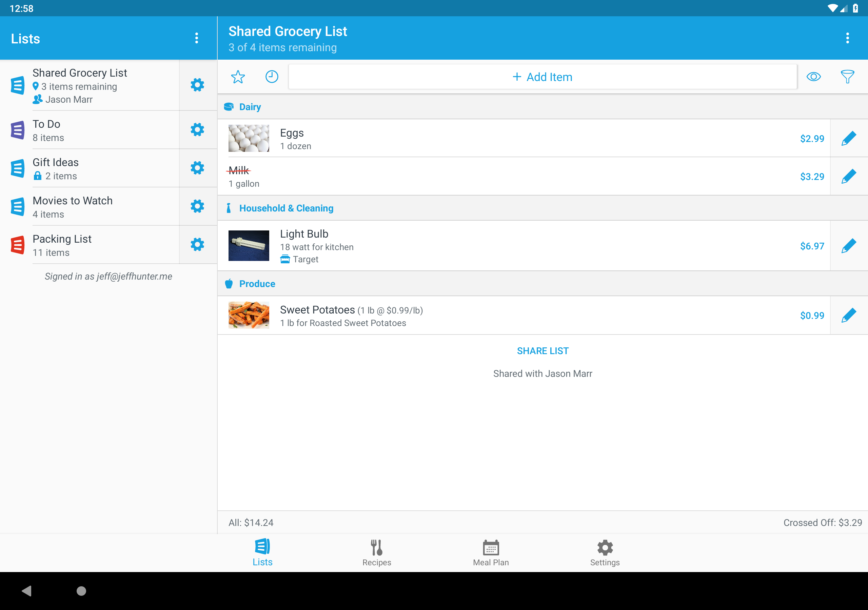Screen dimensions: 868x610
Task: Open the Sweet Potatoes thumbnail image
Action: tap(249, 315)
